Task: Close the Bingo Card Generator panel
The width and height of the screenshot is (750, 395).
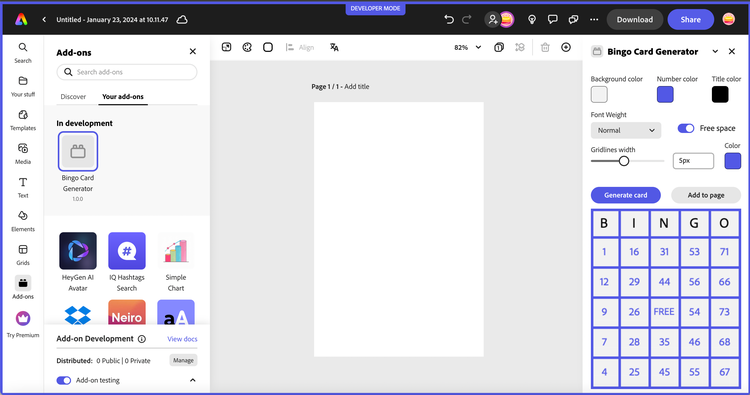Action: [x=732, y=51]
